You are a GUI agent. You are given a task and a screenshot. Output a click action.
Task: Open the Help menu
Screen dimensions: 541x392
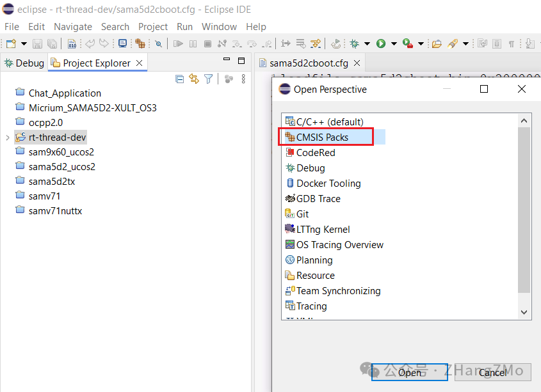click(255, 27)
